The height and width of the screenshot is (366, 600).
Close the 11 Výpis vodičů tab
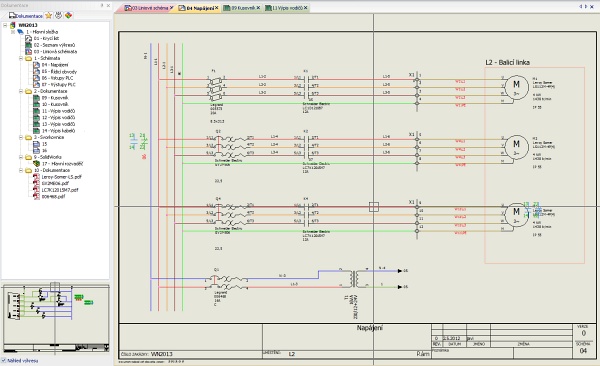click(306, 8)
